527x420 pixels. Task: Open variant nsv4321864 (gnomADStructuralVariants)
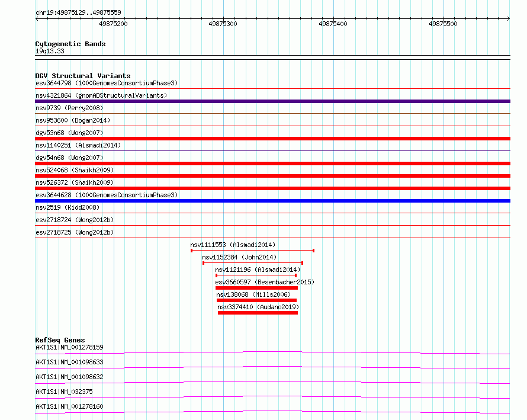point(101,95)
